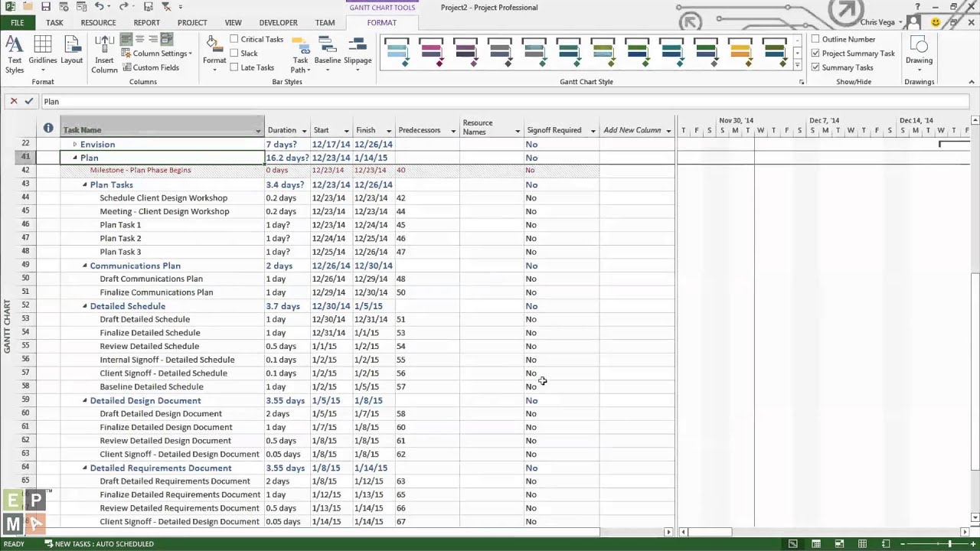Switch to the DEVELOPER tab

(278, 23)
